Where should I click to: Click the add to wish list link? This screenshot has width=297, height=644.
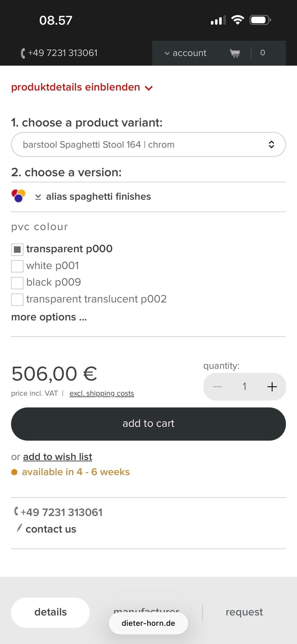click(58, 457)
